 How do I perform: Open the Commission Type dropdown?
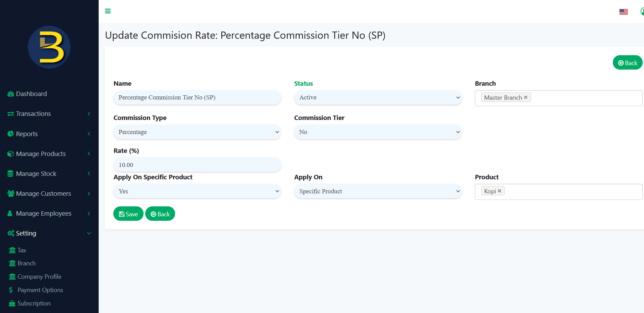click(x=197, y=132)
